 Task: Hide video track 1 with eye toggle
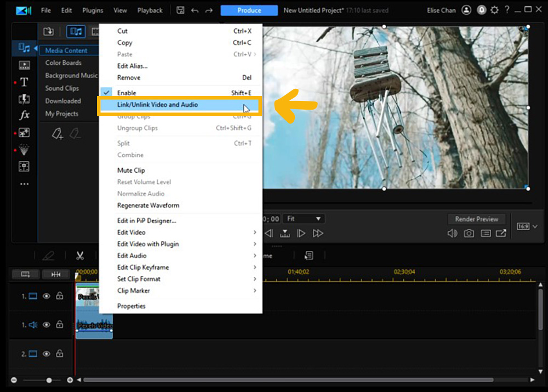coord(47,296)
